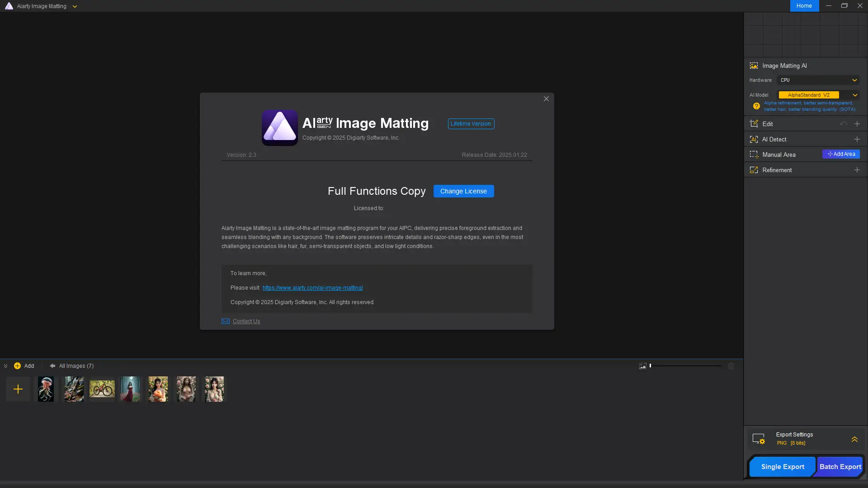
Task: Select the jellyfish image thumbnail
Action: [x=46, y=389]
